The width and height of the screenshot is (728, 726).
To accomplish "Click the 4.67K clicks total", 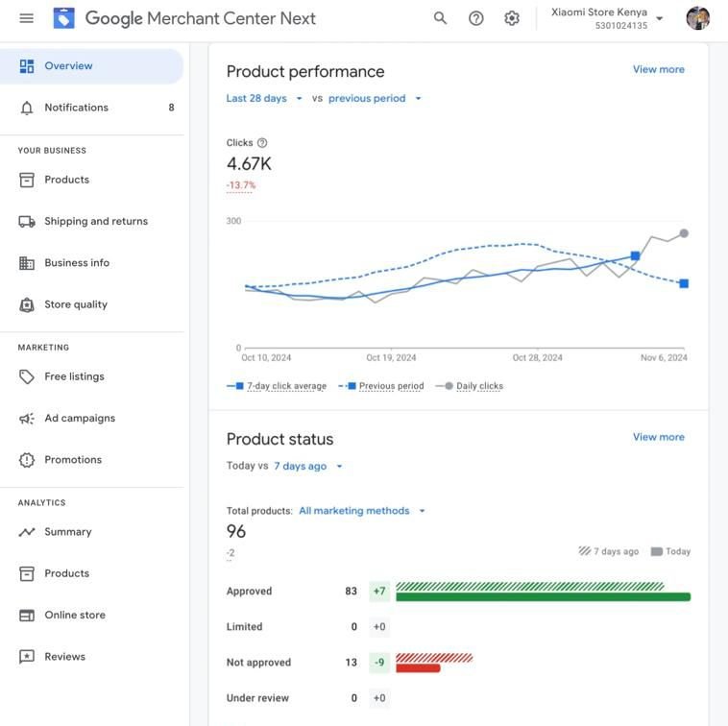I will (249, 164).
